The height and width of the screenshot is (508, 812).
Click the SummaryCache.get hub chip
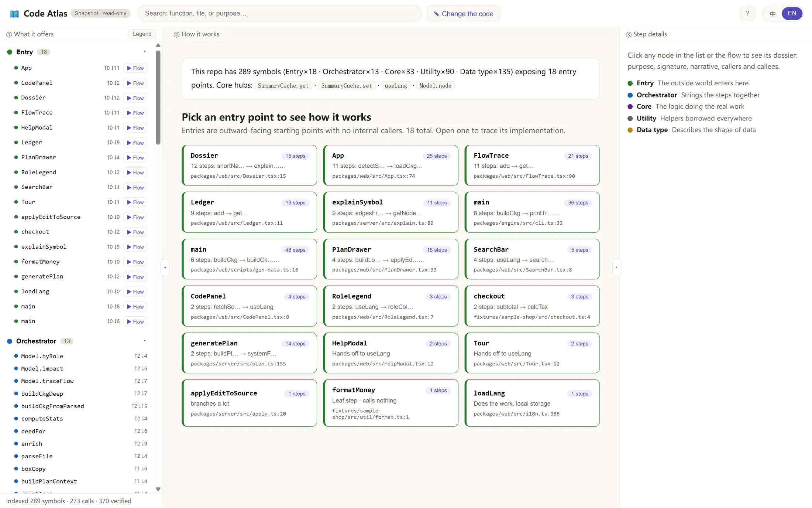[x=283, y=86]
